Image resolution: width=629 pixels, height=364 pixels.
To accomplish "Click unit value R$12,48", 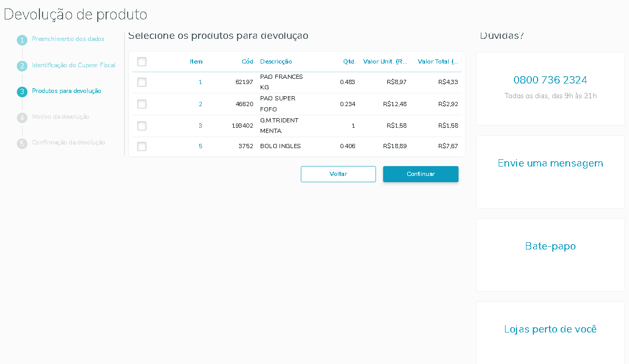I will 395,104.
